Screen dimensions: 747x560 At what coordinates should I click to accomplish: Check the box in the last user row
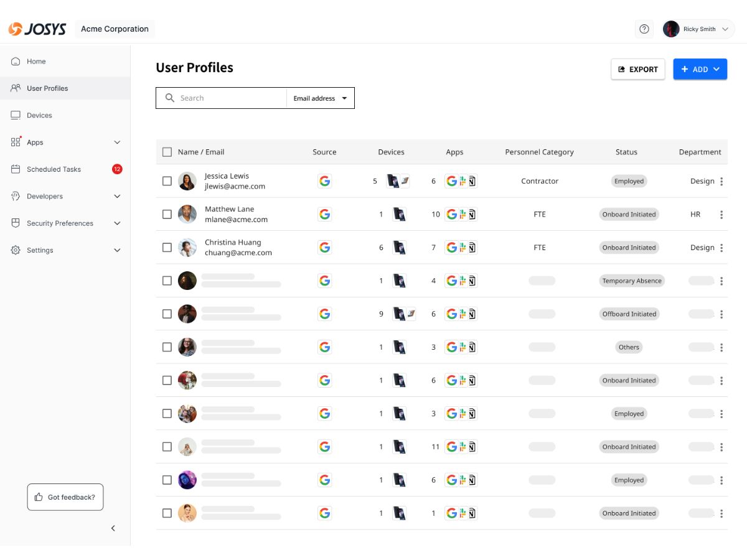click(167, 513)
